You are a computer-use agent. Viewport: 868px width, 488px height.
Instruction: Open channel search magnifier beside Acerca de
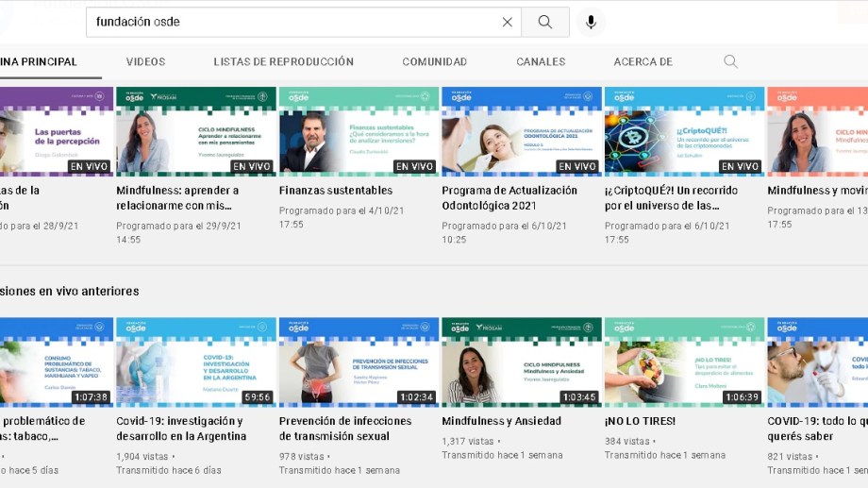pyautogui.click(x=730, y=61)
